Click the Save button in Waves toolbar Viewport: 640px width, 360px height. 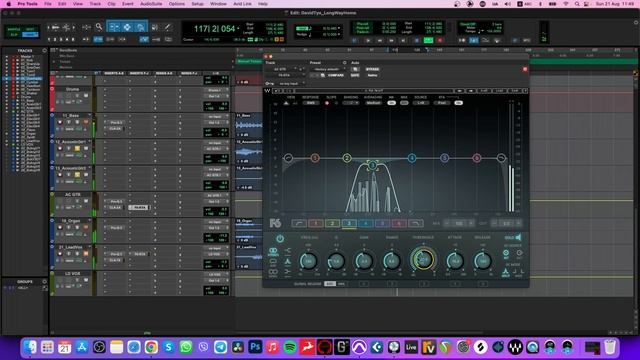[515, 91]
